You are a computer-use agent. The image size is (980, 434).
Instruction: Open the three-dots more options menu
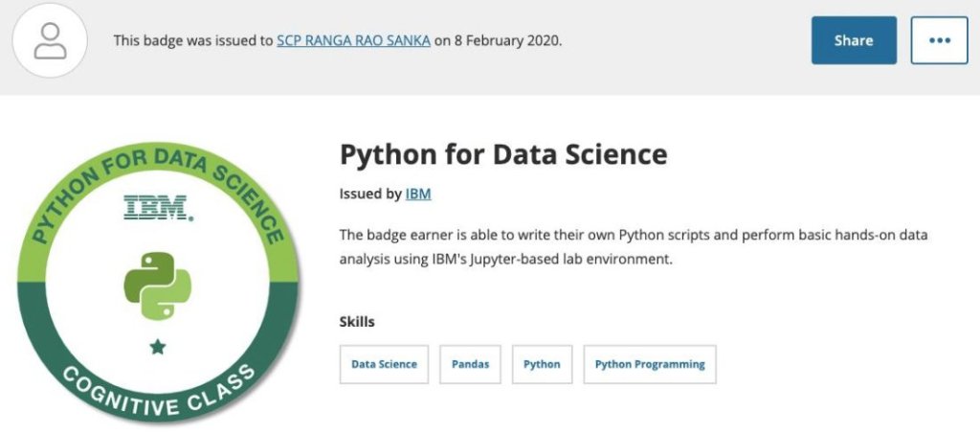click(x=939, y=40)
